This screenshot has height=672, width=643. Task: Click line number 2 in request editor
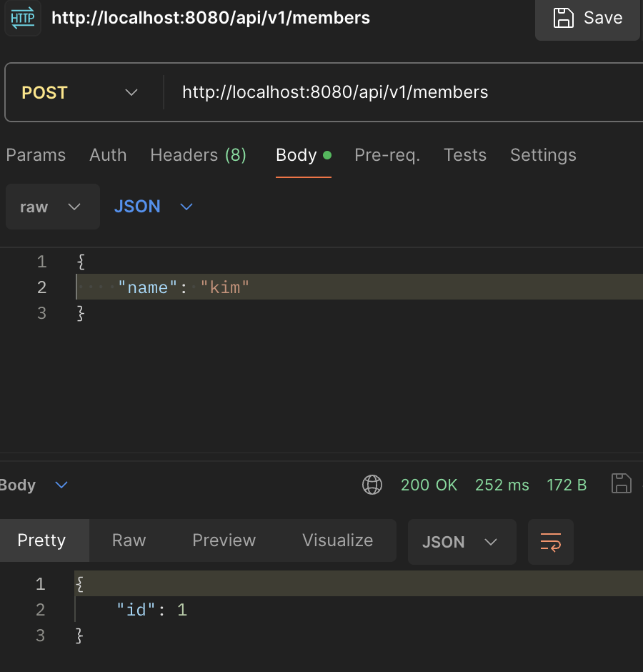(41, 287)
